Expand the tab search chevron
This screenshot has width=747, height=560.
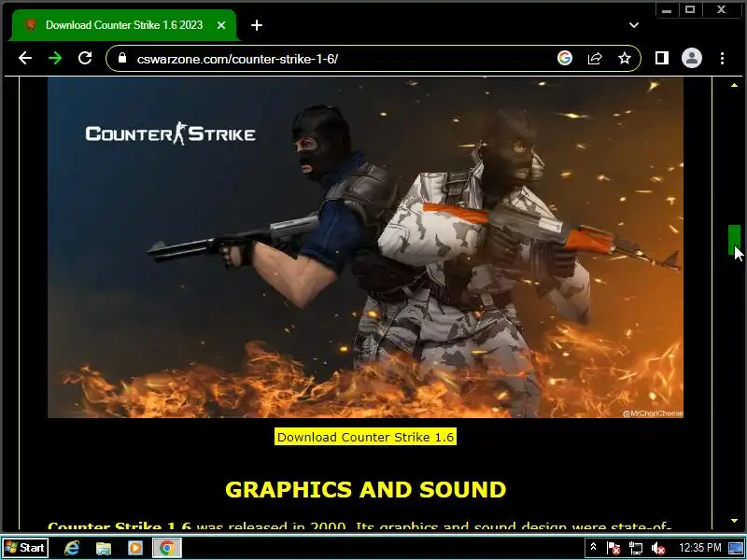(634, 25)
